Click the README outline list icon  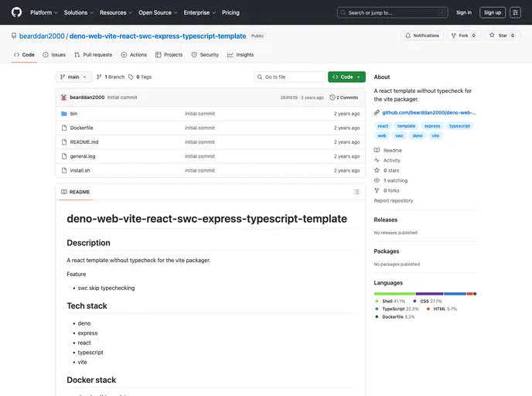[356, 192]
